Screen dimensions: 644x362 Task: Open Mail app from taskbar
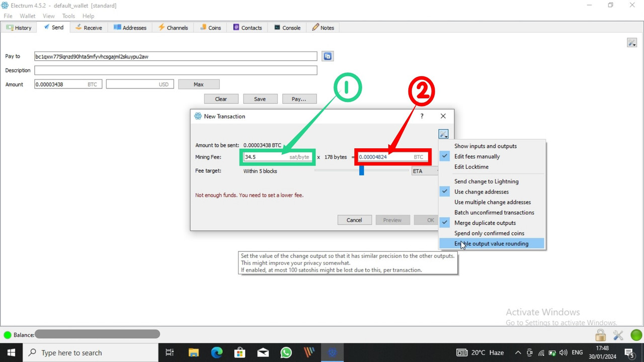(x=263, y=352)
